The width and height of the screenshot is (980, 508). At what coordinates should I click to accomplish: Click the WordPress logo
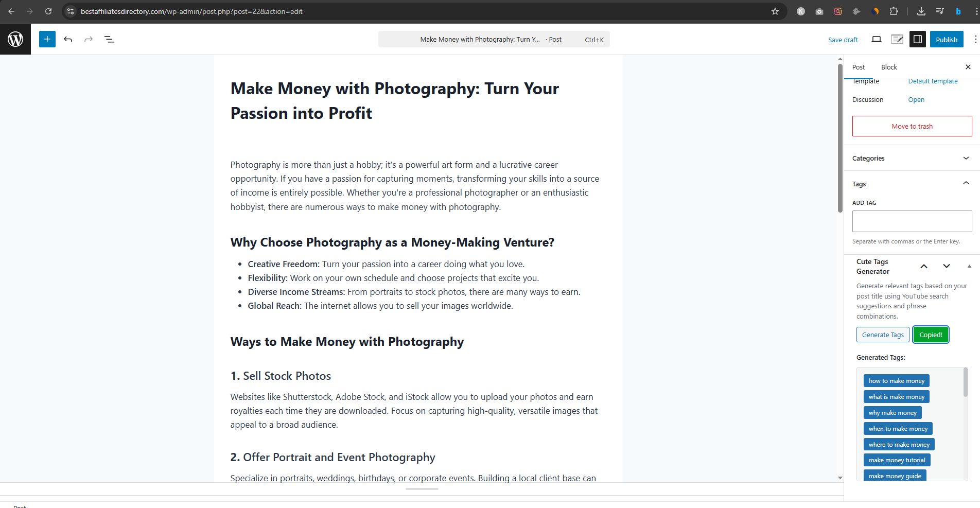15,39
